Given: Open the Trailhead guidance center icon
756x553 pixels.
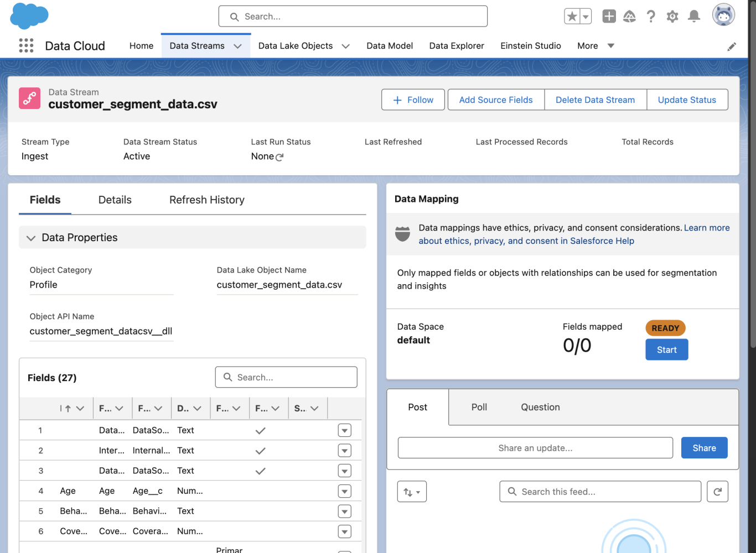Looking at the screenshot, I should point(629,17).
